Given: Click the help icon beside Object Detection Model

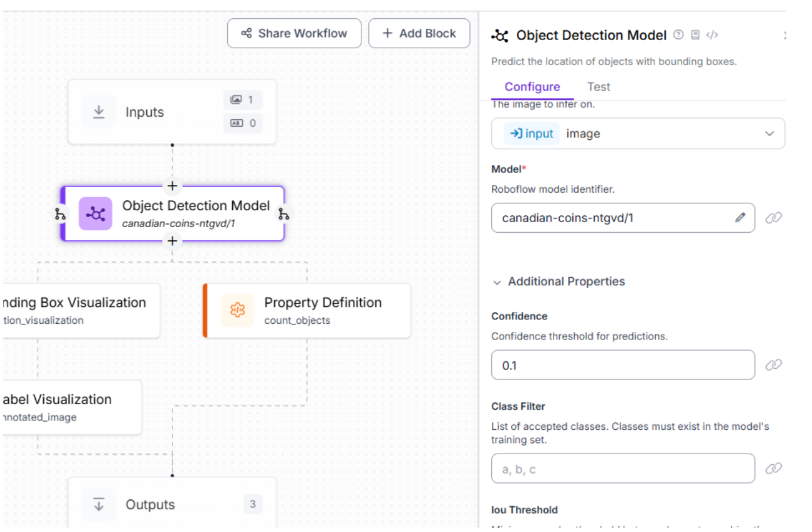Looking at the screenshot, I should pyautogui.click(x=678, y=35).
